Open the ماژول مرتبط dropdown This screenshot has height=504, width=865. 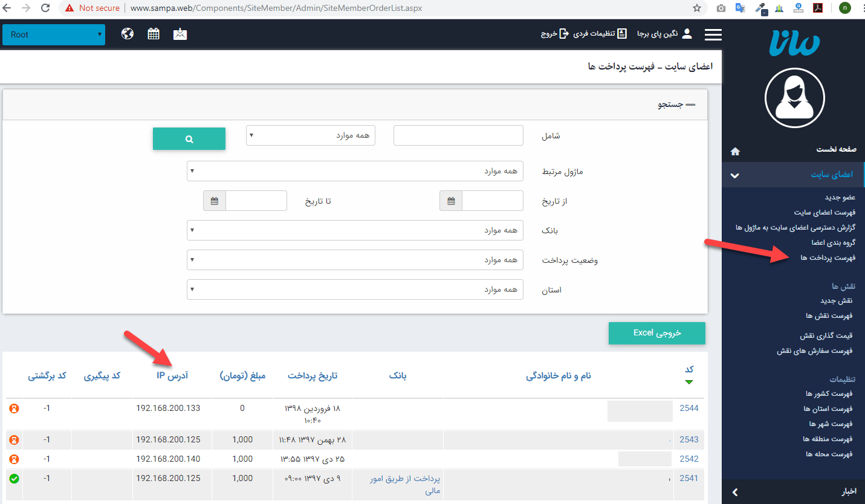click(355, 171)
